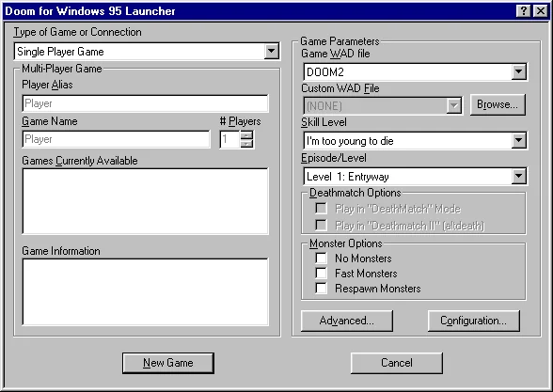Click the # Players number field

click(x=229, y=139)
